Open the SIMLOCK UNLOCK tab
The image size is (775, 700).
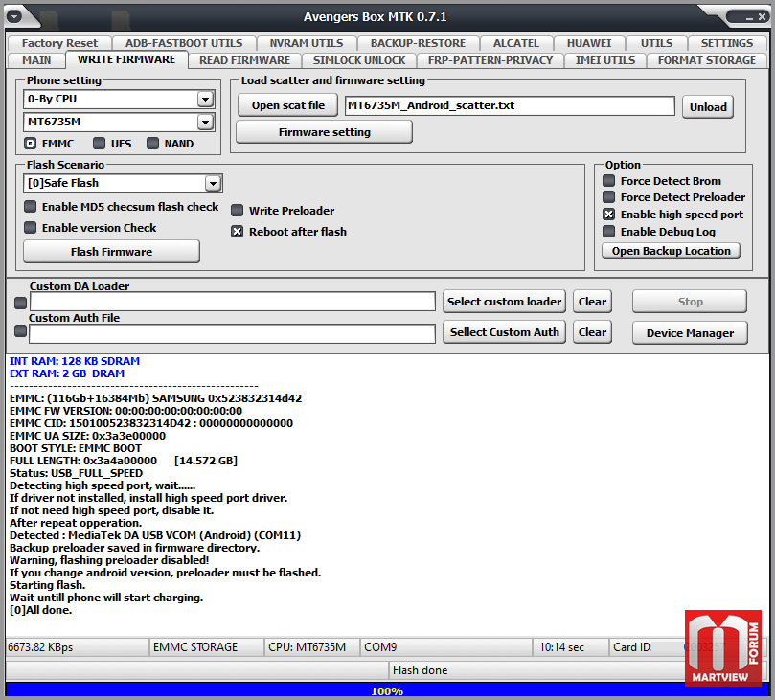[x=359, y=60]
